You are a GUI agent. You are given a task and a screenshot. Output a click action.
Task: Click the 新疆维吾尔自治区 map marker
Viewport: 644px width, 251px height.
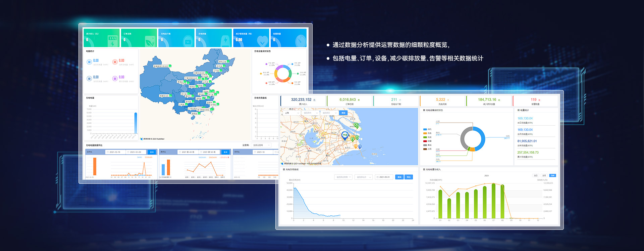(162, 66)
